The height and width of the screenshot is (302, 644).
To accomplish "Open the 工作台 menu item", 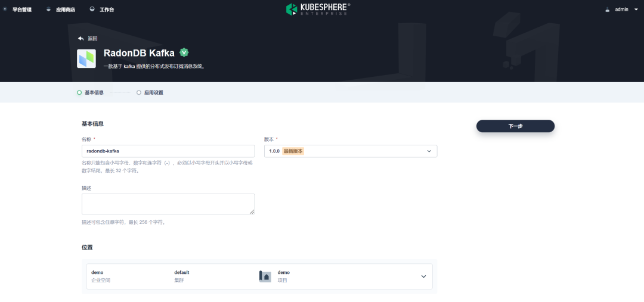I will pyautogui.click(x=107, y=10).
